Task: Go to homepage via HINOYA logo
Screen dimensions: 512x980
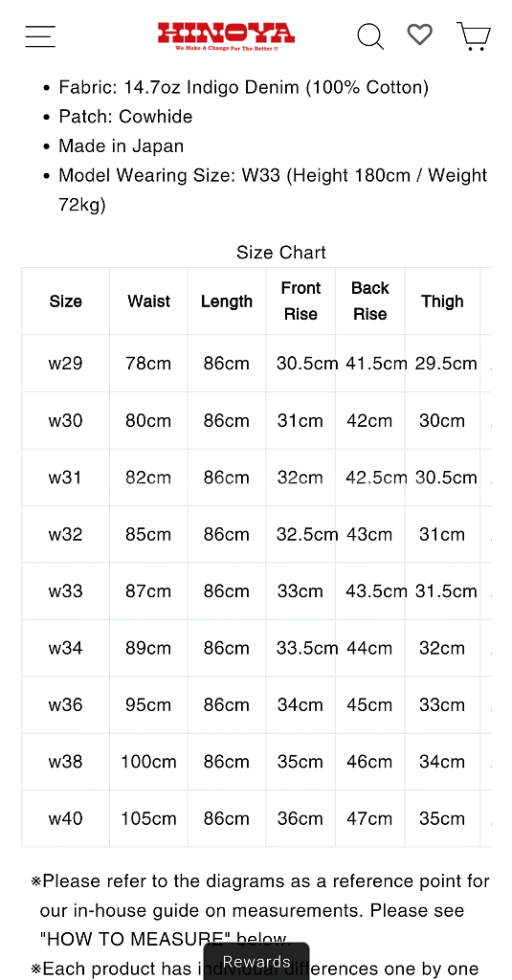Action: (226, 36)
